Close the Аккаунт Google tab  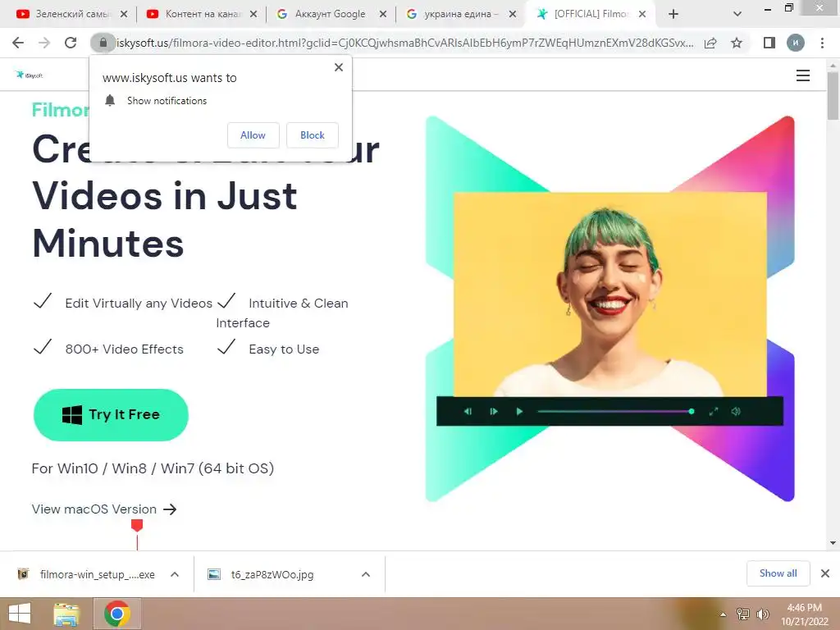383,14
